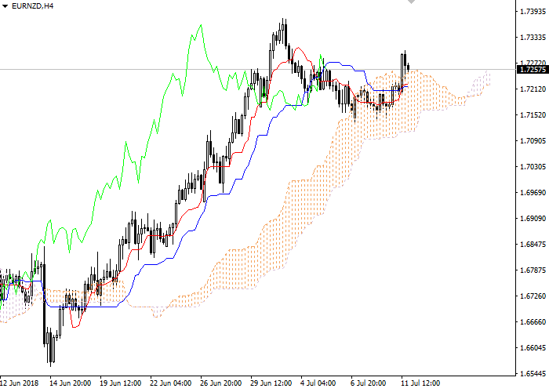Click the chart shift marker triangle at top
The image size is (549, 392).
(412, 2)
